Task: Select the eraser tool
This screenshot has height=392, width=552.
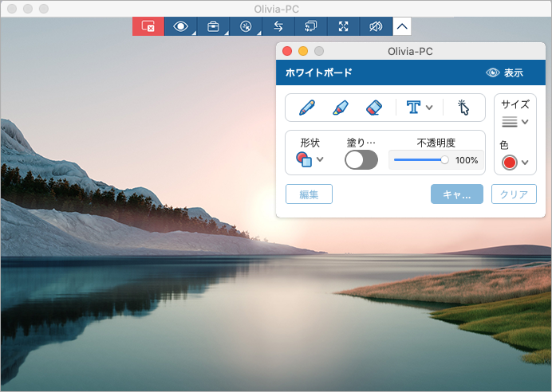Action: pyautogui.click(x=374, y=107)
